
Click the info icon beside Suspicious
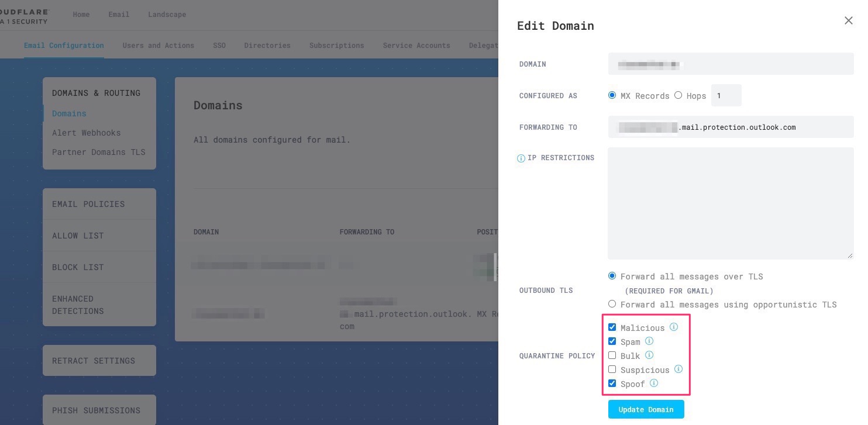(x=678, y=369)
